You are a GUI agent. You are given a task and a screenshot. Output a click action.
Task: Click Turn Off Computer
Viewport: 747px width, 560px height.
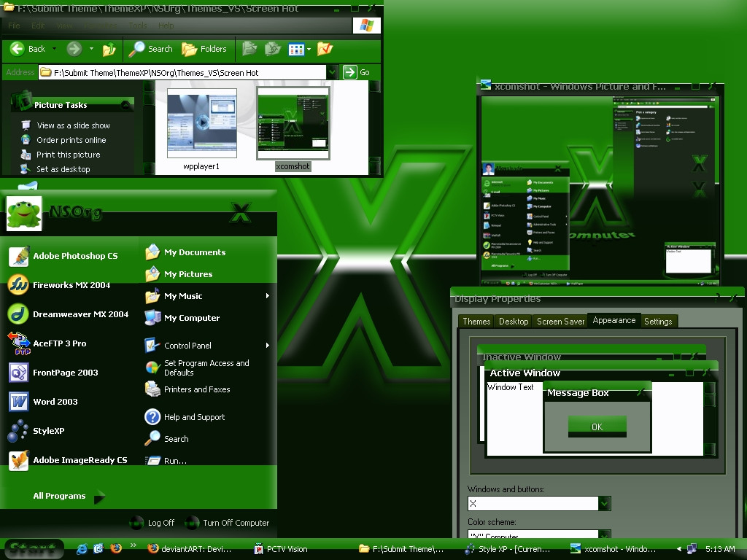pos(228,522)
